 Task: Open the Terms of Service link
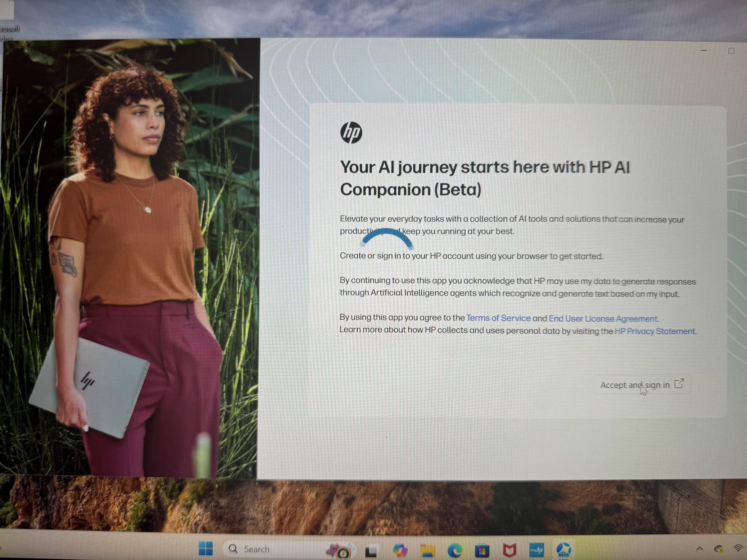(x=498, y=318)
